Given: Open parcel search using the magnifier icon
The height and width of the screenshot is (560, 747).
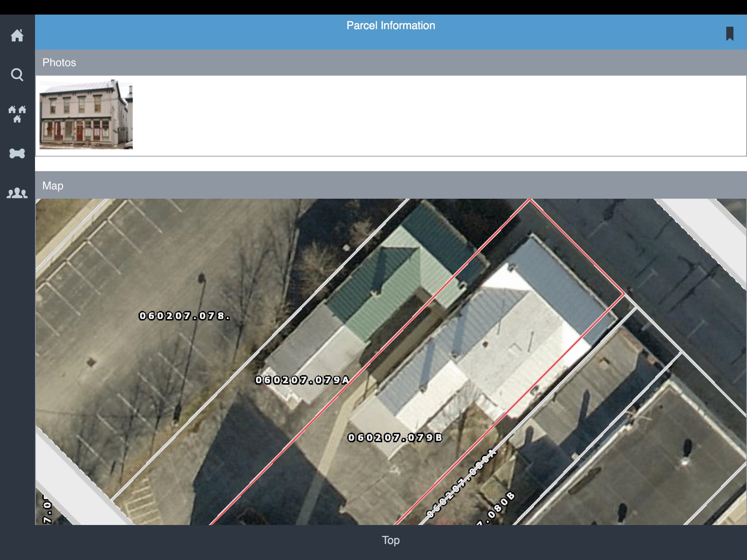Looking at the screenshot, I should [17, 75].
